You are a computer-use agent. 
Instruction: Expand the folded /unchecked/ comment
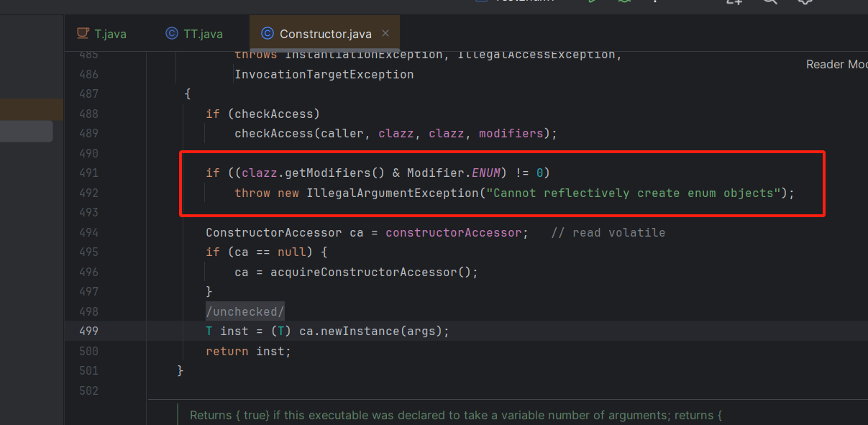click(x=245, y=311)
